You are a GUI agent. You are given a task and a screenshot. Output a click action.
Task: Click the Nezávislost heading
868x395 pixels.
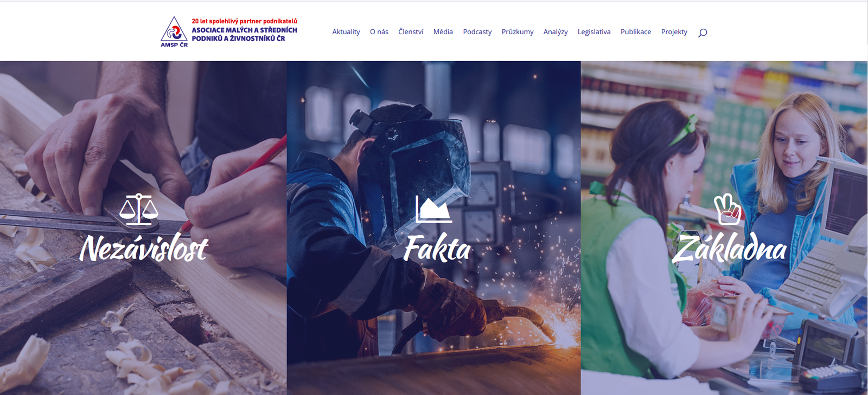coord(144,249)
